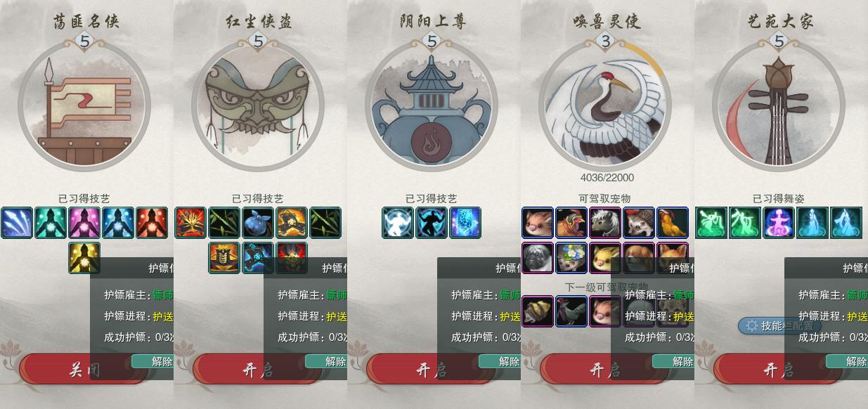Select the 艺苑大家 identity title
The image size is (868, 409).
(x=780, y=22)
